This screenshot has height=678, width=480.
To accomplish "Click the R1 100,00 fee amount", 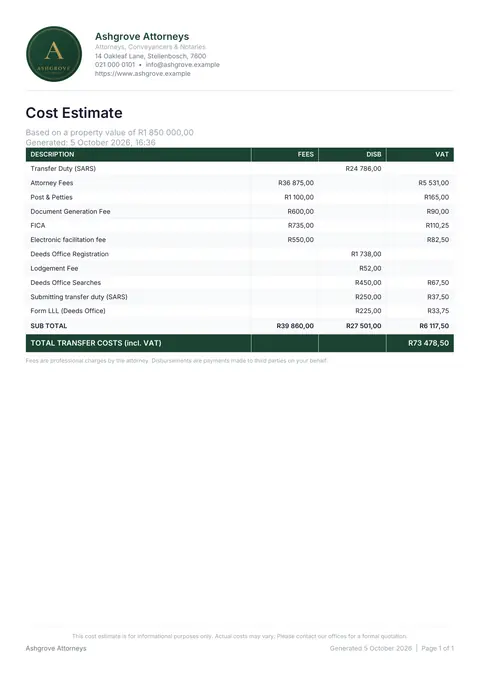I will pos(299,197).
